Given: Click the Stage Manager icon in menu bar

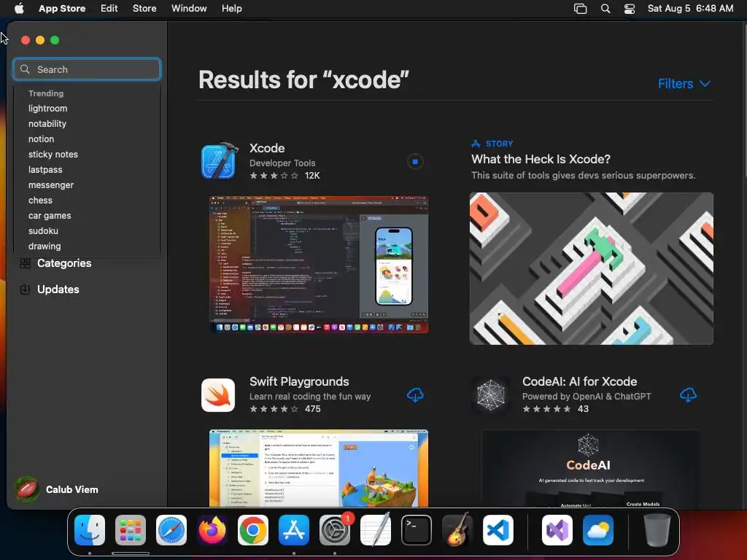Looking at the screenshot, I should [580, 9].
